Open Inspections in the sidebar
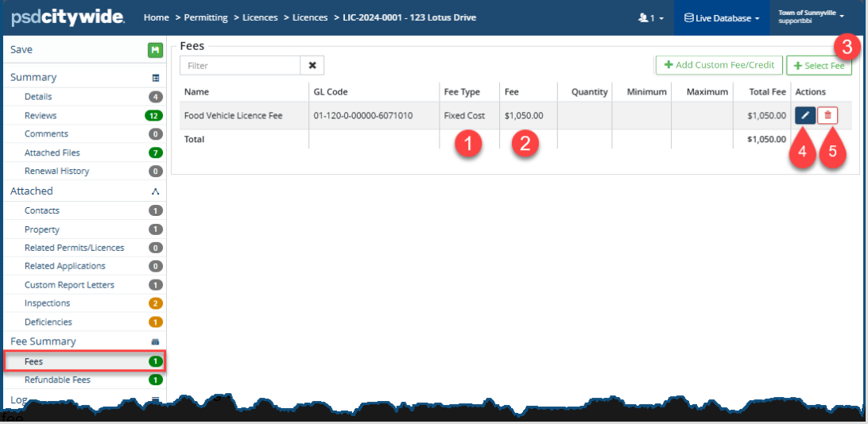The width and height of the screenshot is (868, 424). [x=47, y=303]
